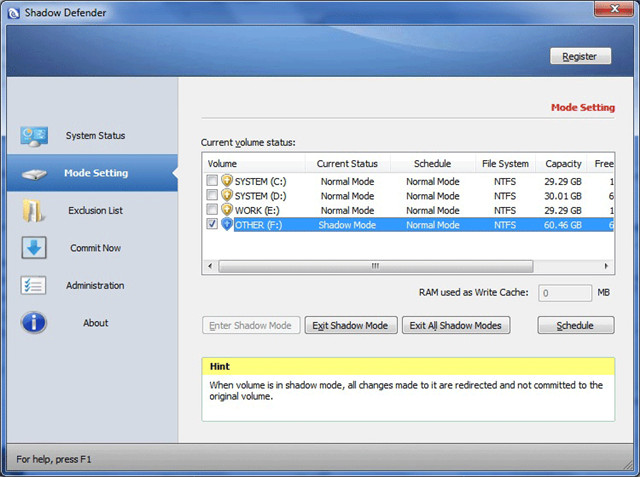Click the Commit Now download arrow icon

[34, 247]
